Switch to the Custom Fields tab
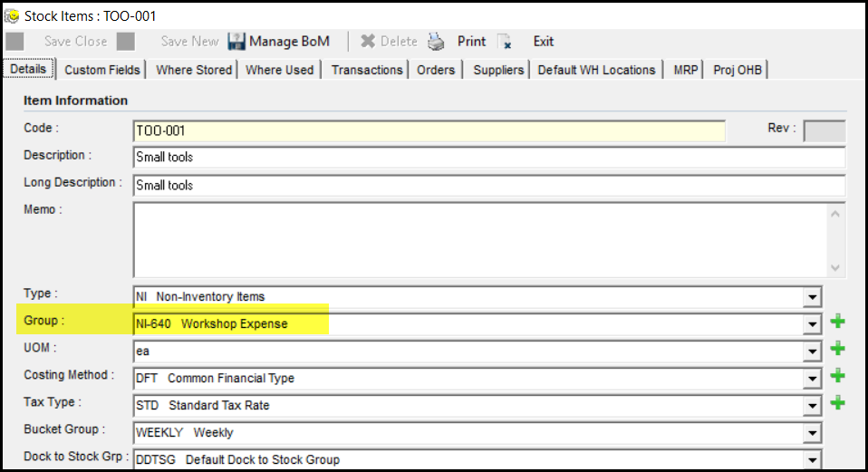 pos(102,70)
